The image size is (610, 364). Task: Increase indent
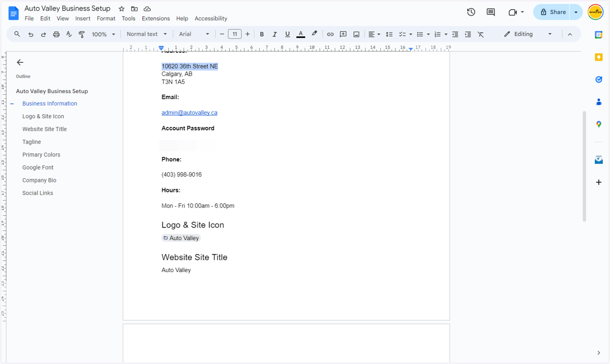pos(468,34)
